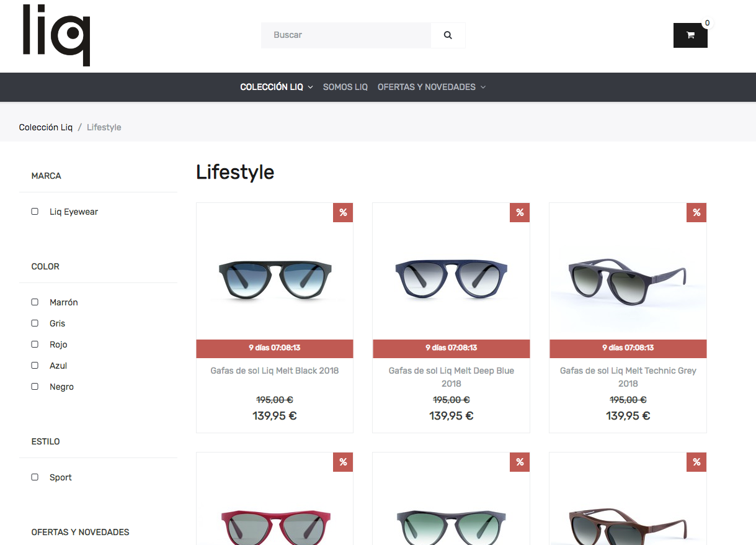
Task: Click the search magnifier button
Action: coord(448,35)
